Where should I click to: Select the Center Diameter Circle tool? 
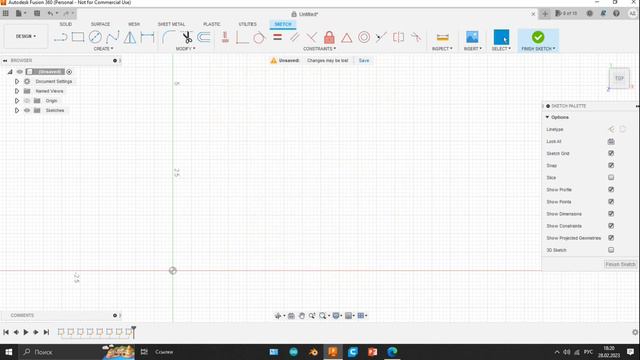coord(95,37)
